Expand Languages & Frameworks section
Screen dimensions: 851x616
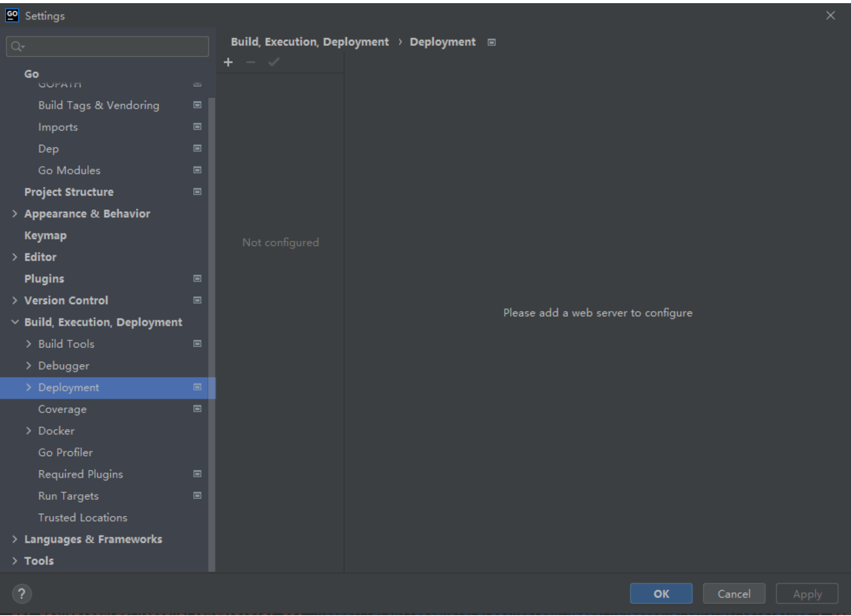point(15,539)
